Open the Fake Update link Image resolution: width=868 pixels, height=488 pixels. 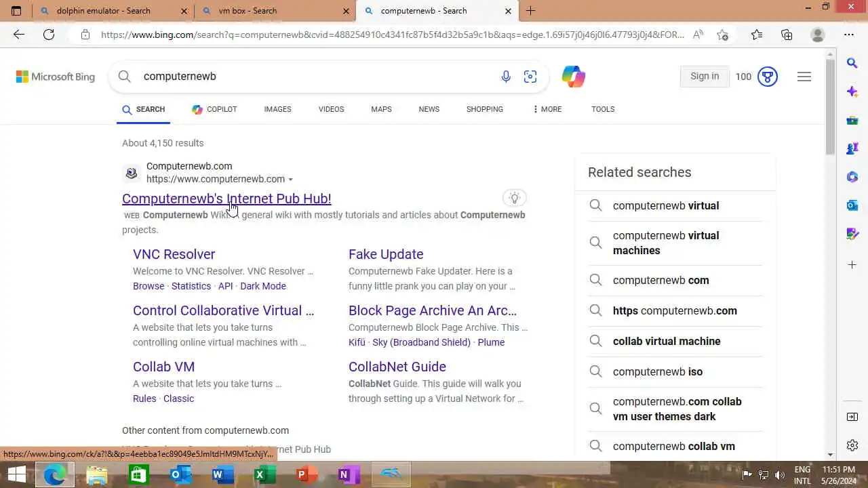pyautogui.click(x=386, y=254)
